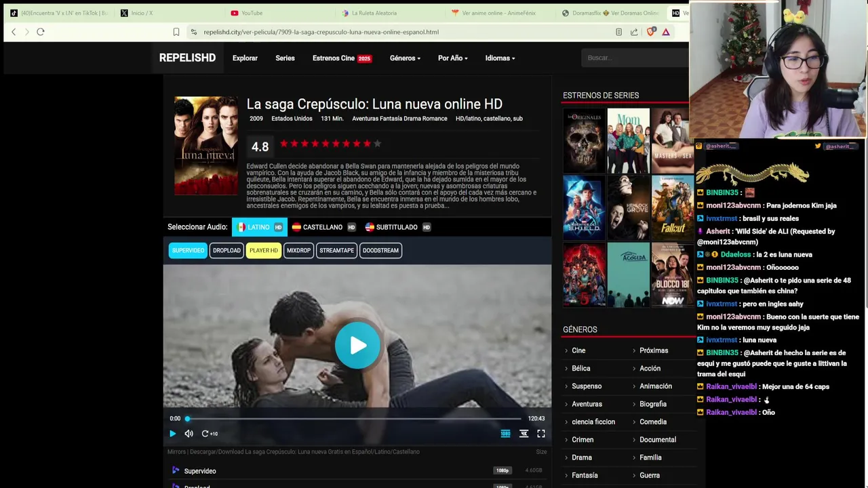
Task: Reload the page
Action: click(x=41, y=32)
